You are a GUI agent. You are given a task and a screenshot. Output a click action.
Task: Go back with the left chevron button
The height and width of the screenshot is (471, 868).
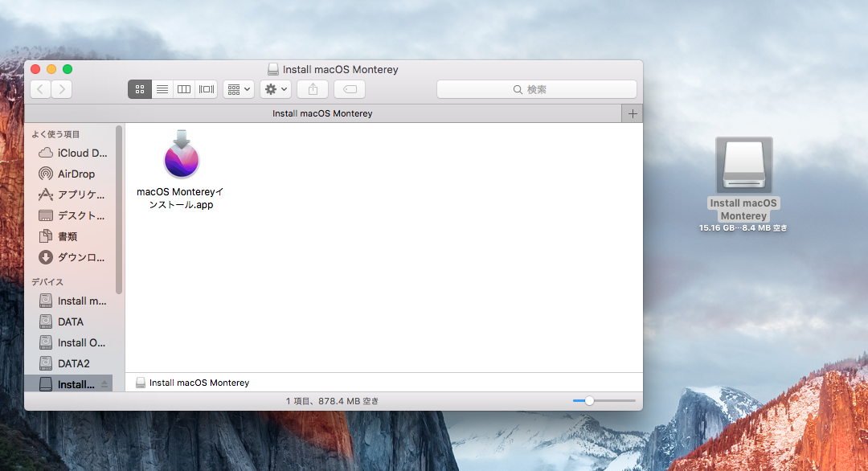coord(40,89)
